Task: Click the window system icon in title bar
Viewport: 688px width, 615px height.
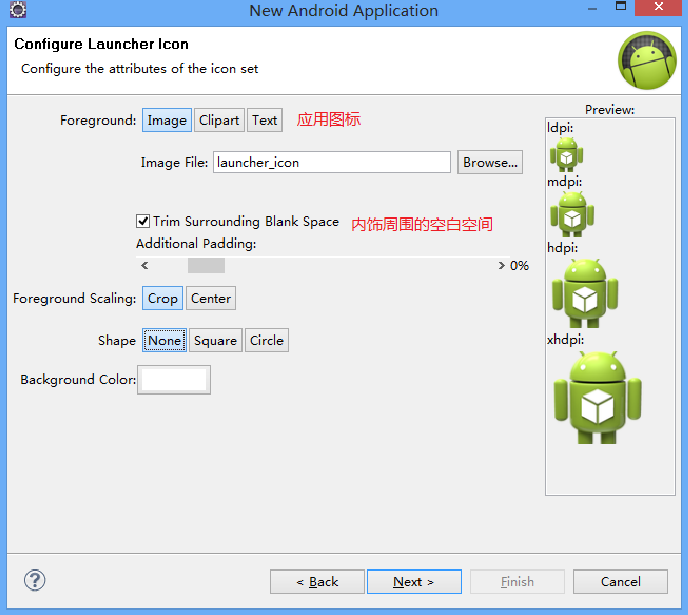Action: tap(17, 11)
